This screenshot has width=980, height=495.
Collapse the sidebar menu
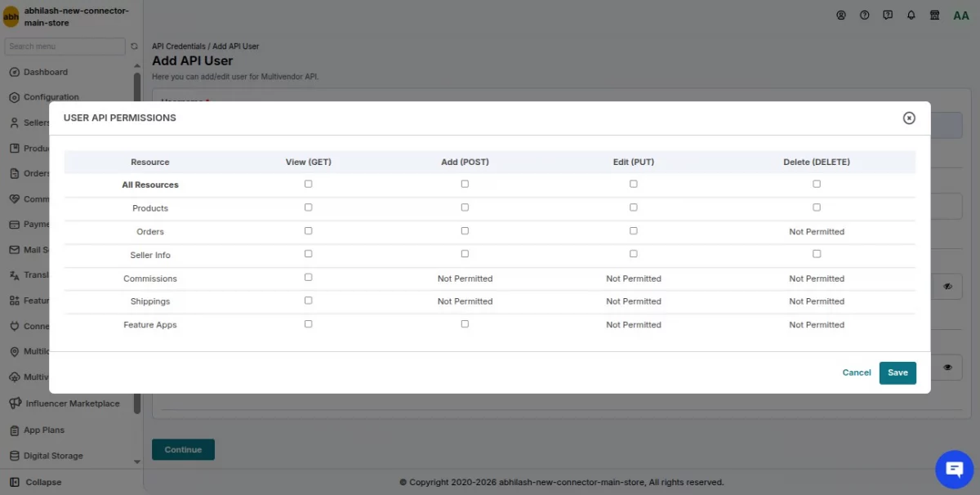point(35,482)
